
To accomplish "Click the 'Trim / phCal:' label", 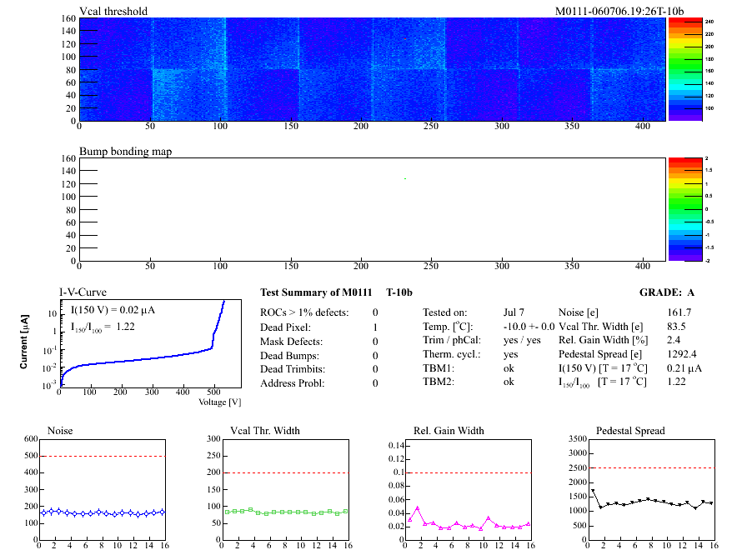I will [452, 340].
